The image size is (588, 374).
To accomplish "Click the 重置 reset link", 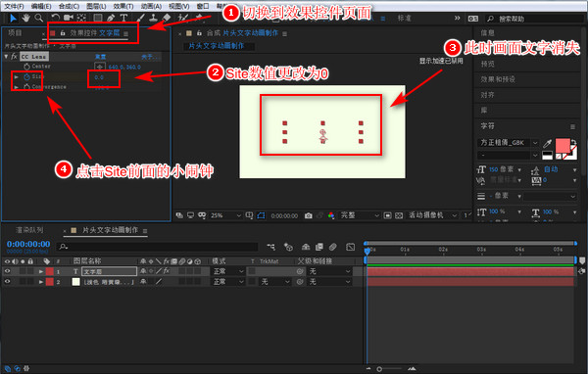I will click(100, 57).
